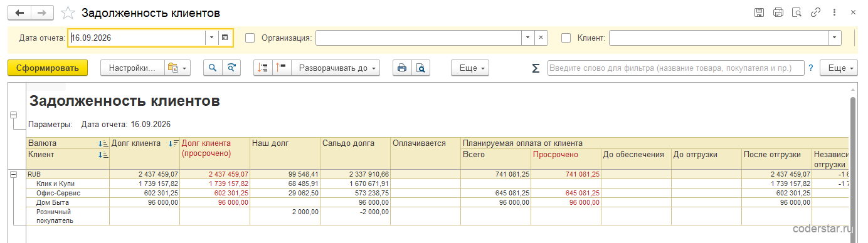
Task: Enable the Клиент filter checkbox
Action: [566, 38]
